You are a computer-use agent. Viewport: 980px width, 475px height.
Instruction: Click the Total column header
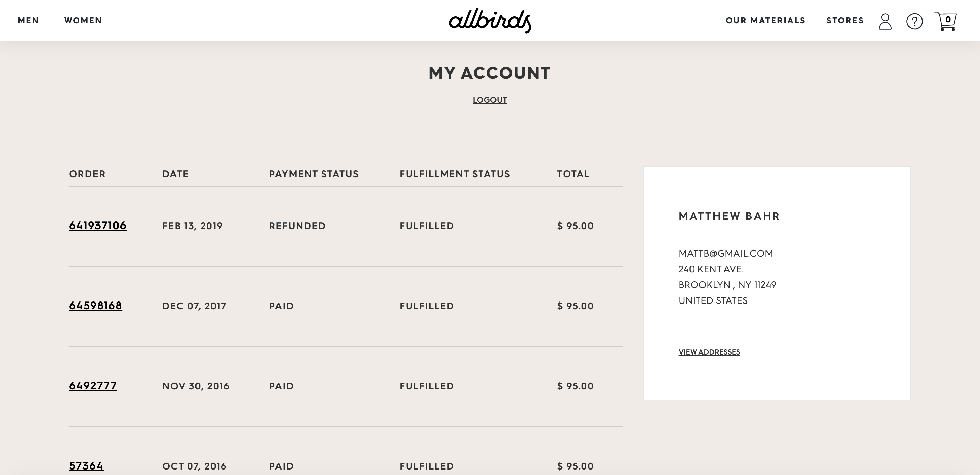573,174
